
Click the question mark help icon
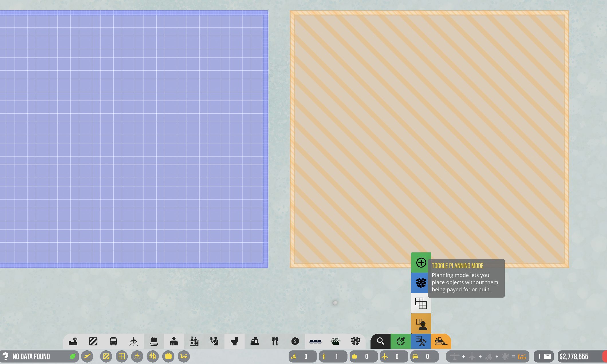[6, 356]
